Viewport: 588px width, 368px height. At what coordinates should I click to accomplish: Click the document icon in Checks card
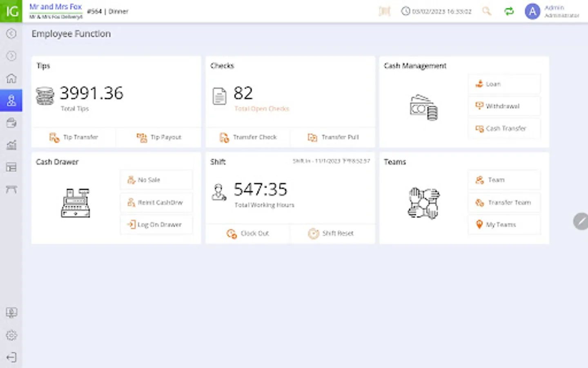219,96
